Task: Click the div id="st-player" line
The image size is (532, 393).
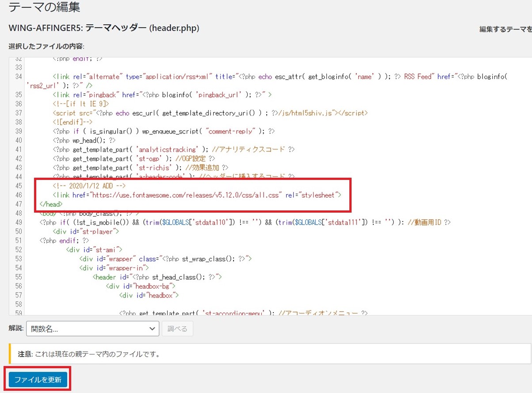Action: click(x=86, y=231)
